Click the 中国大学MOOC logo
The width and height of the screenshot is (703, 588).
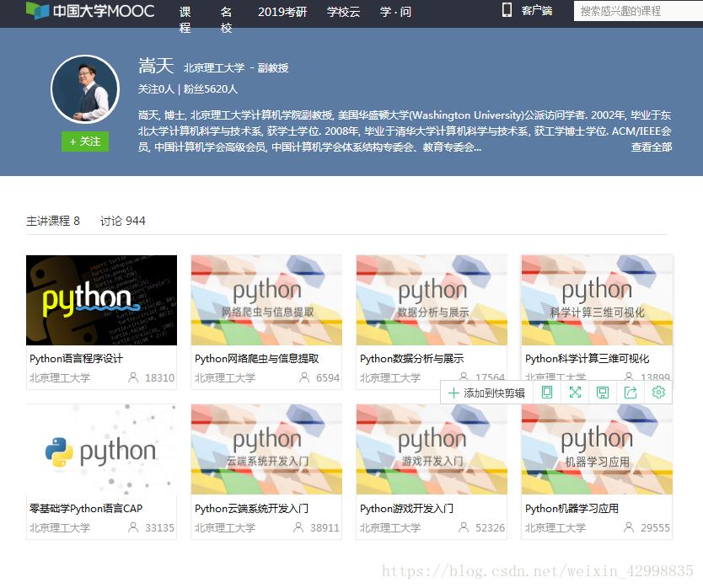[90, 10]
